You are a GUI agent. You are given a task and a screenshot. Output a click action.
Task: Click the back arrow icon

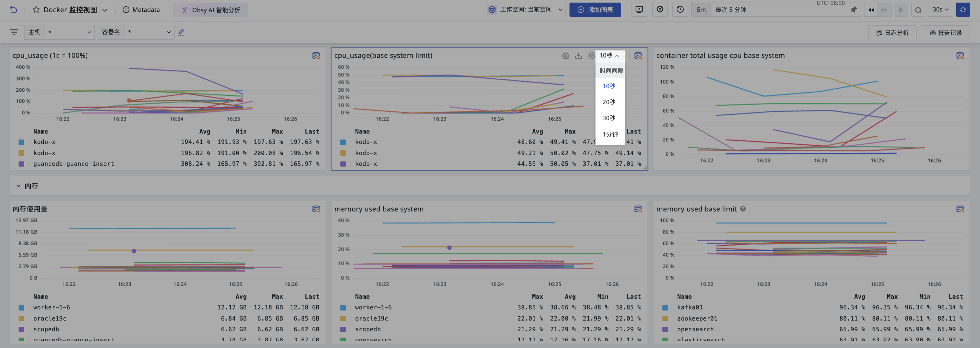tap(13, 10)
